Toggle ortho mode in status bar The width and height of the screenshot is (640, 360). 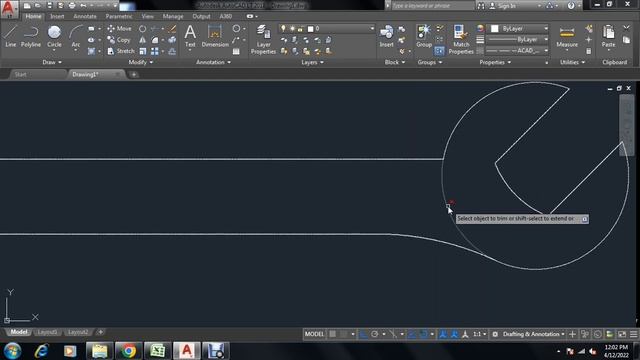[363, 334]
